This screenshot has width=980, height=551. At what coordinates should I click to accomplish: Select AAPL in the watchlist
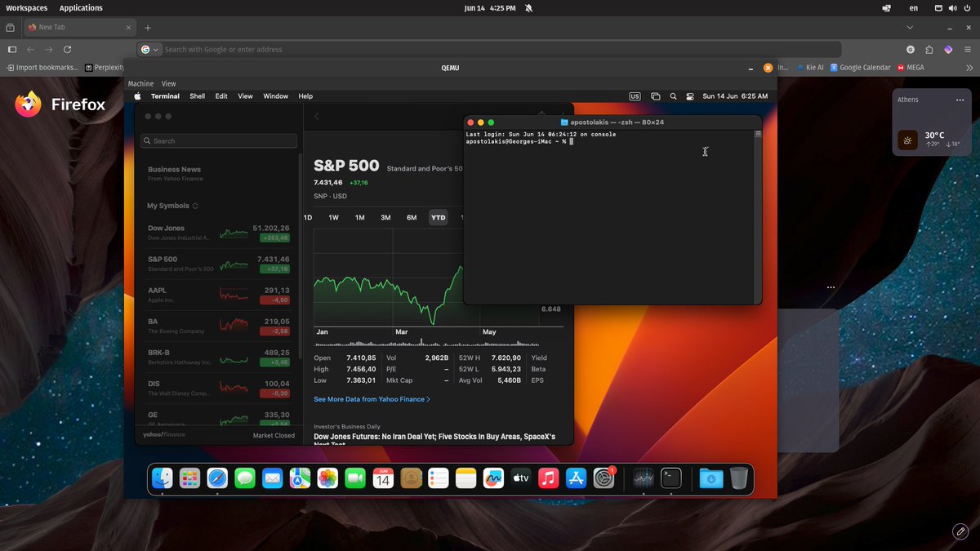click(x=218, y=295)
